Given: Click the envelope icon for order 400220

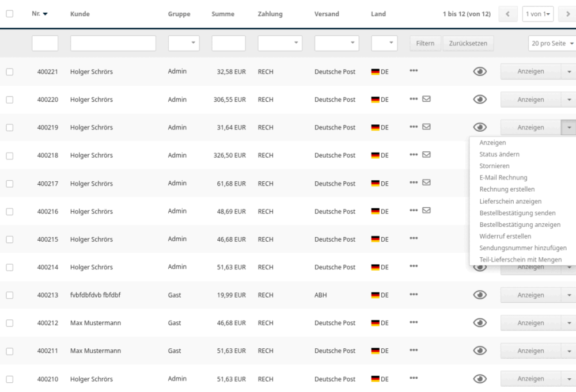Looking at the screenshot, I should click(x=426, y=99).
